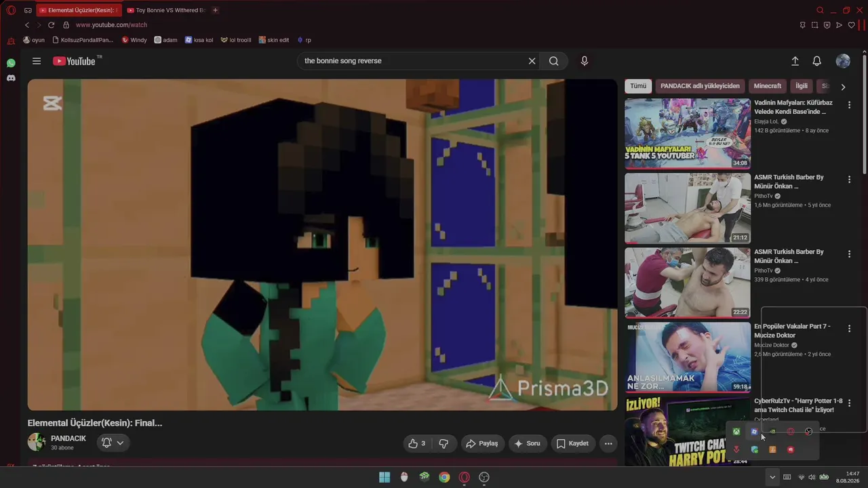Click the NVIDIA icon in tray popup
The width and height of the screenshot is (868, 488).
(x=772, y=432)
